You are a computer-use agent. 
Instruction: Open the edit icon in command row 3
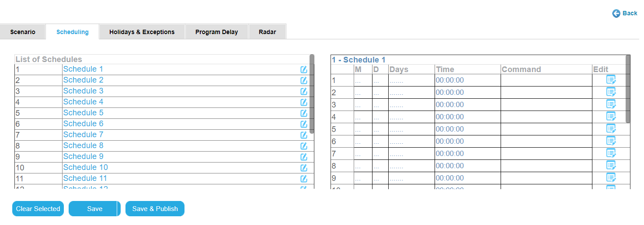click(x=611, y=104)
